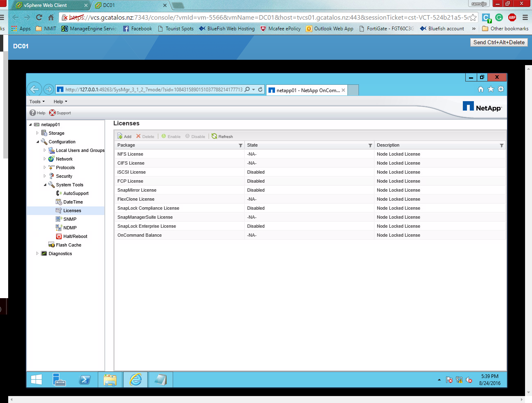Open the Tools dropdown menu
This screenshot has height=403, width=532.
37,102
